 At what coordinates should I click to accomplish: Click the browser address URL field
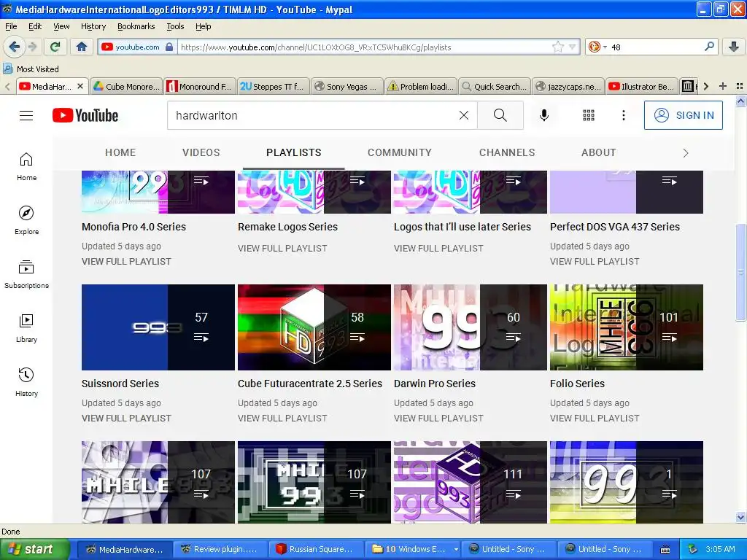(x=365, y=47)
